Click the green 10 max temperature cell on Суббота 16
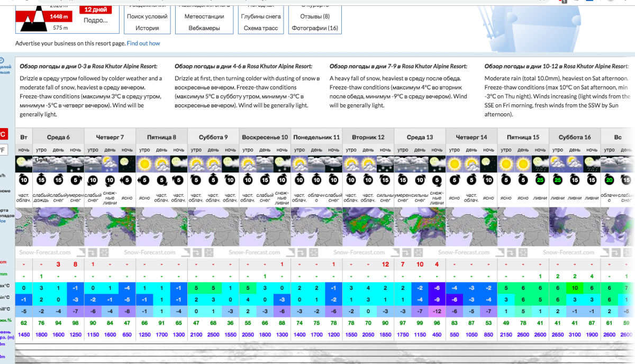This screenshot has height=364, width=635. (x=575, y=288)
